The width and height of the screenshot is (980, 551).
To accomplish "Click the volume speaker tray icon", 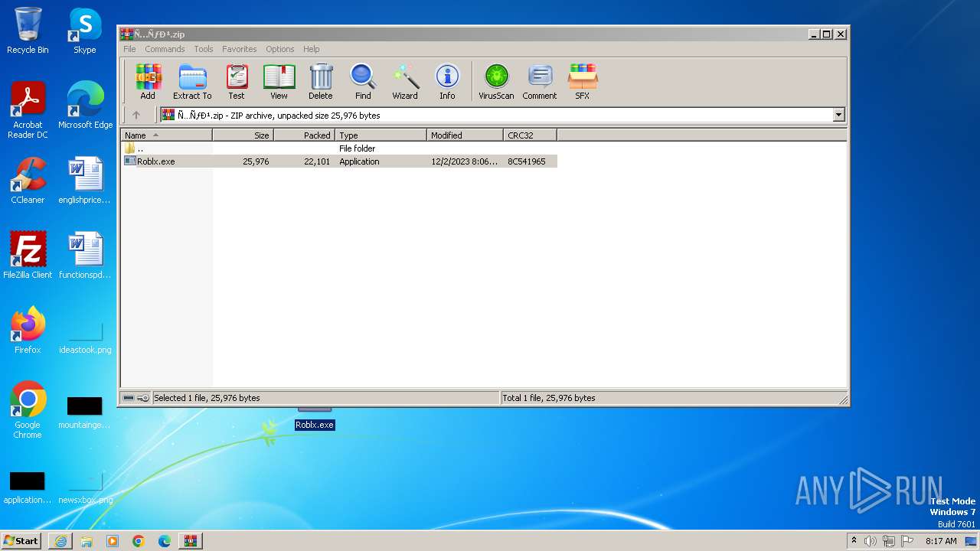I will tap(871, 540).
